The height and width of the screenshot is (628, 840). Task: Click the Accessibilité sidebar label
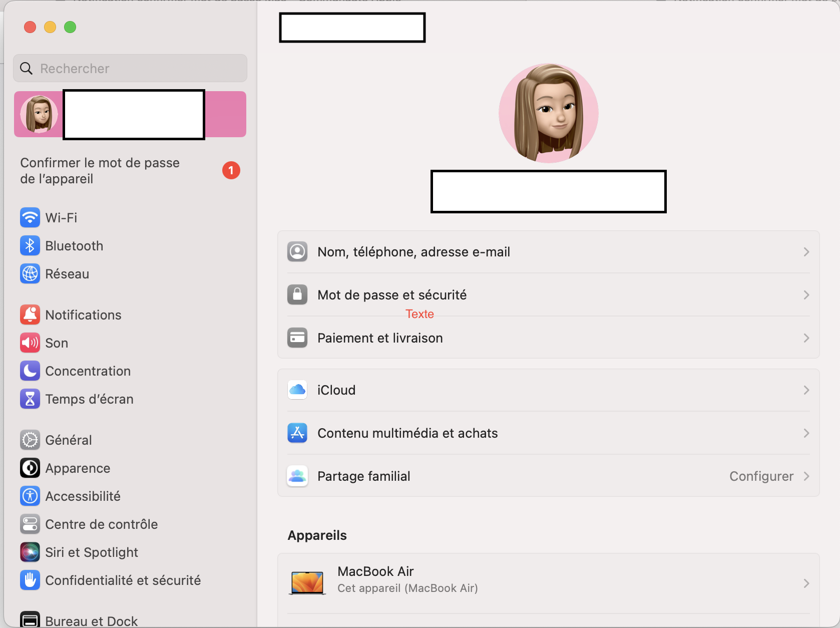coord(83,496)
